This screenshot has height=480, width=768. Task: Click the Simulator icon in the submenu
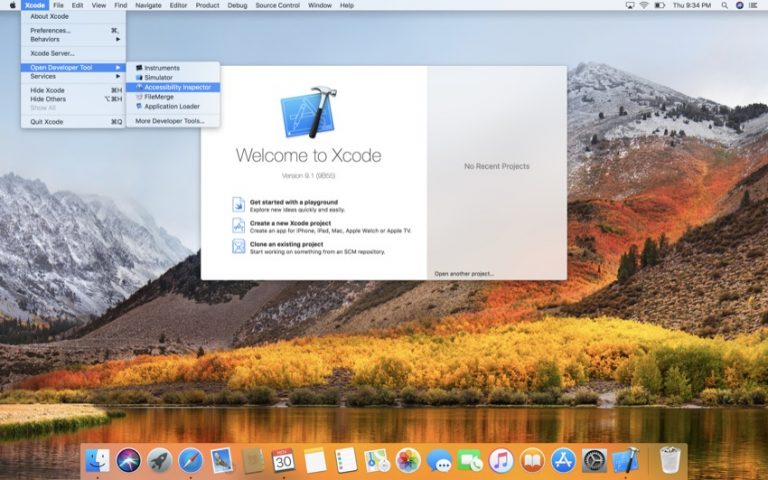click(x=139, y=77)
